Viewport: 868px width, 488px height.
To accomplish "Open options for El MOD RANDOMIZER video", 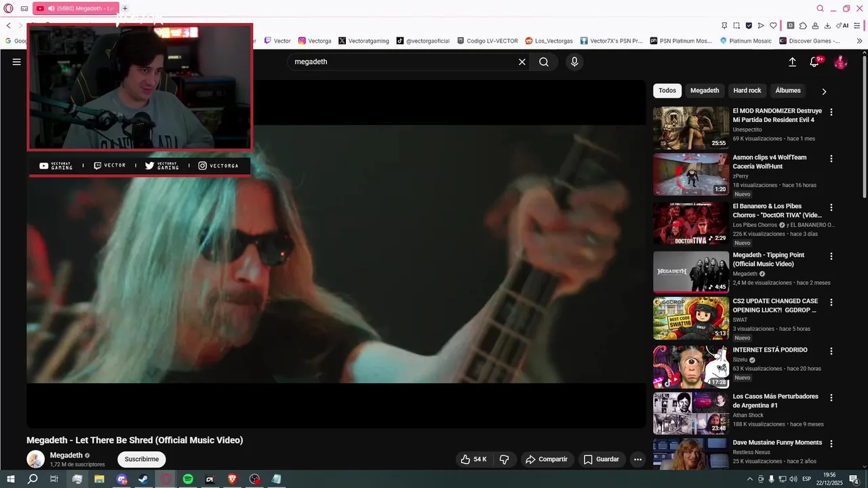I will pyautogui.click(x=831, y=112).
